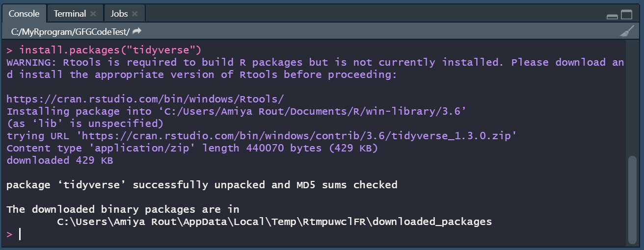Close the Terminal tab
The height and width of the screenshot is (250, 644).
(93, 14)
